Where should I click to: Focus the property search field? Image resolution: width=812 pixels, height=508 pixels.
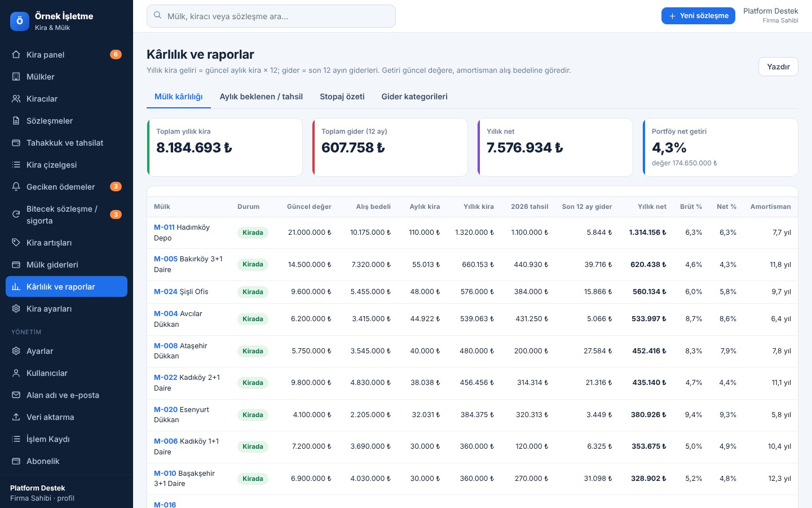pyautogui.click(x=271, y=16)
